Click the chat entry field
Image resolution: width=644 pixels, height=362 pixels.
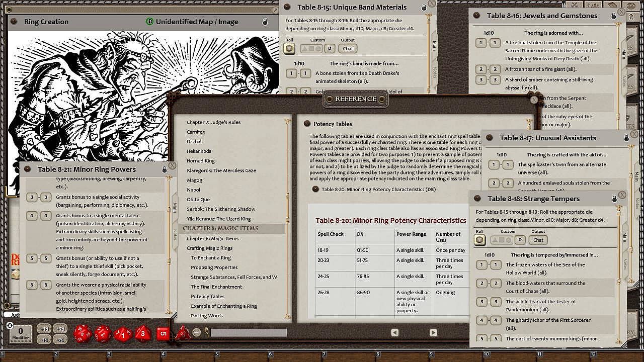point(249,332)
